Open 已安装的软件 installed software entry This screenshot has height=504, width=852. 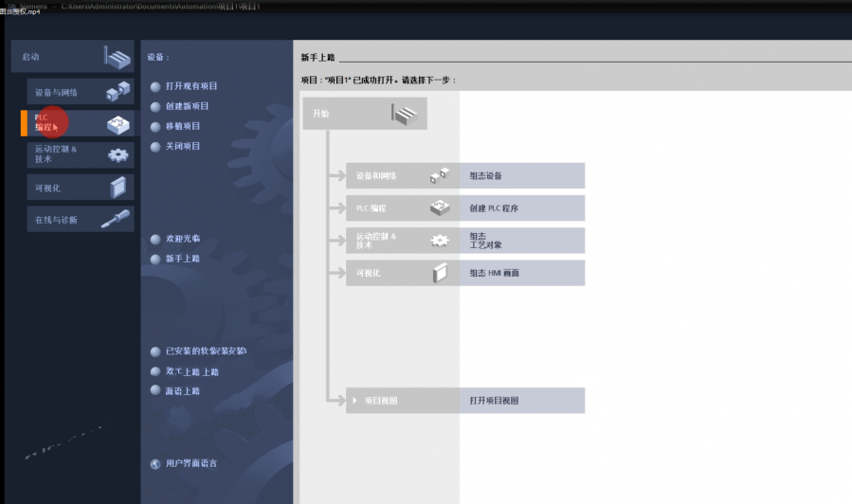click(206, 351)
